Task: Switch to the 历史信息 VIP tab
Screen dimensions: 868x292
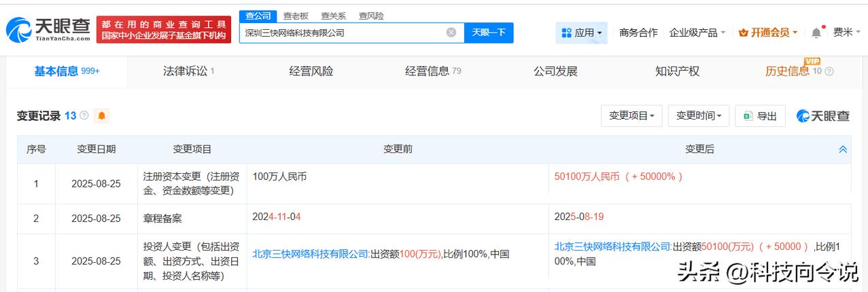Action: (x=793, y=71)
